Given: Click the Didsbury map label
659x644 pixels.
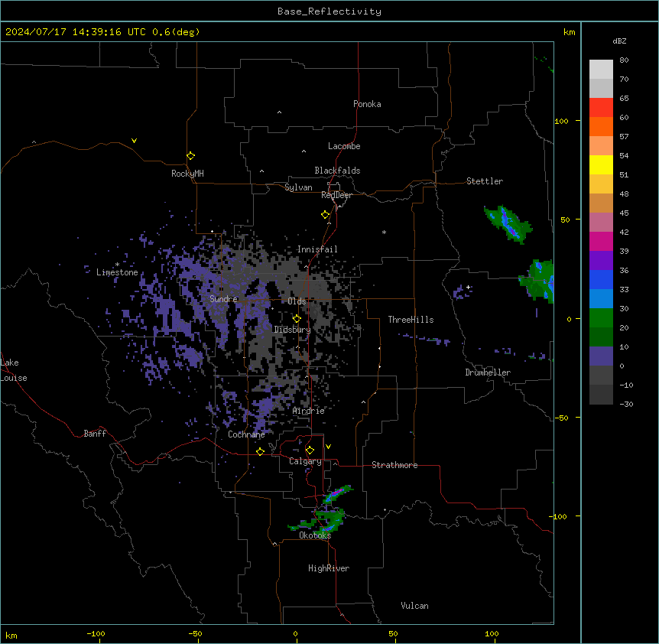Looking at the screenshot, I should pos(293,330).
